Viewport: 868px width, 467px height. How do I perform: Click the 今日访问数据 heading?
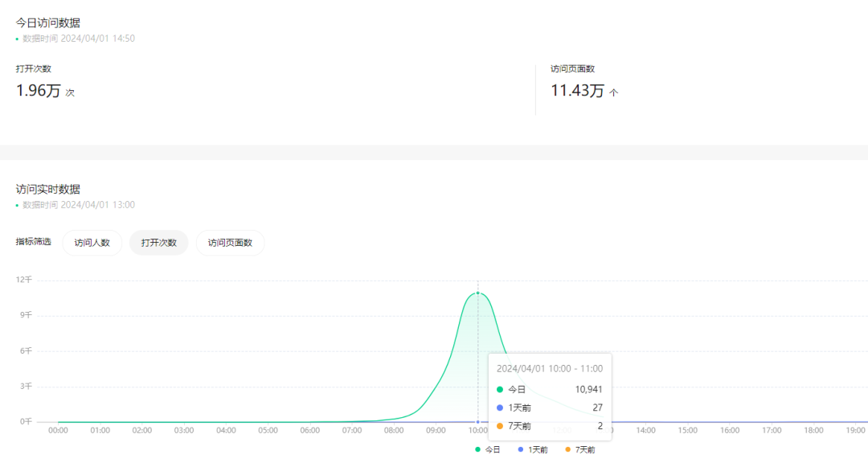(x=47, y=23)
